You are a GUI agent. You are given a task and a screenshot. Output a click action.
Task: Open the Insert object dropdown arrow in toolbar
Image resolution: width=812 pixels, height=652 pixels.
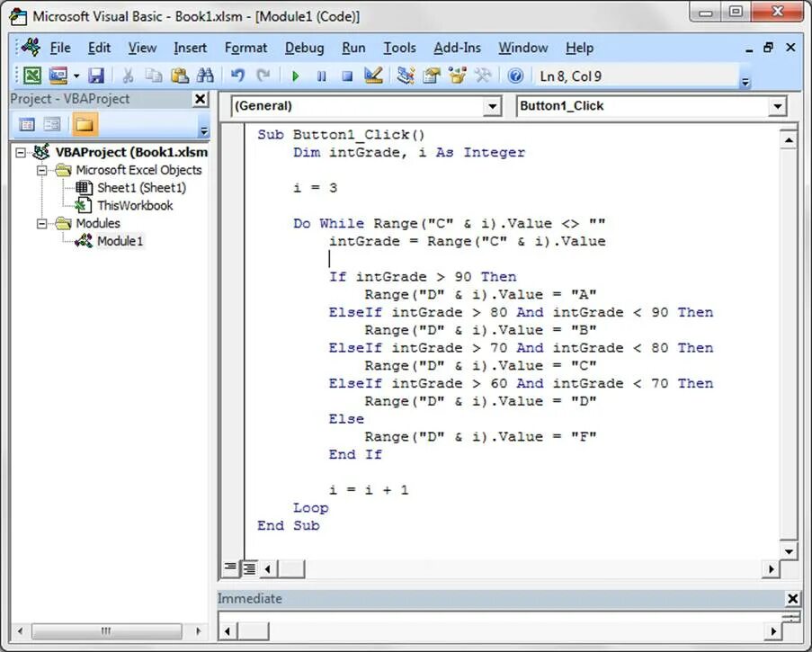point(76,76)
